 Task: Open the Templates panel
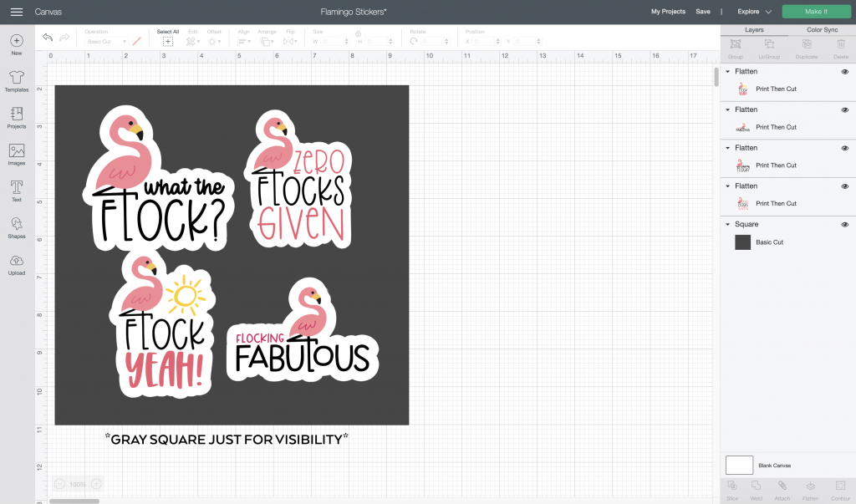17,81
